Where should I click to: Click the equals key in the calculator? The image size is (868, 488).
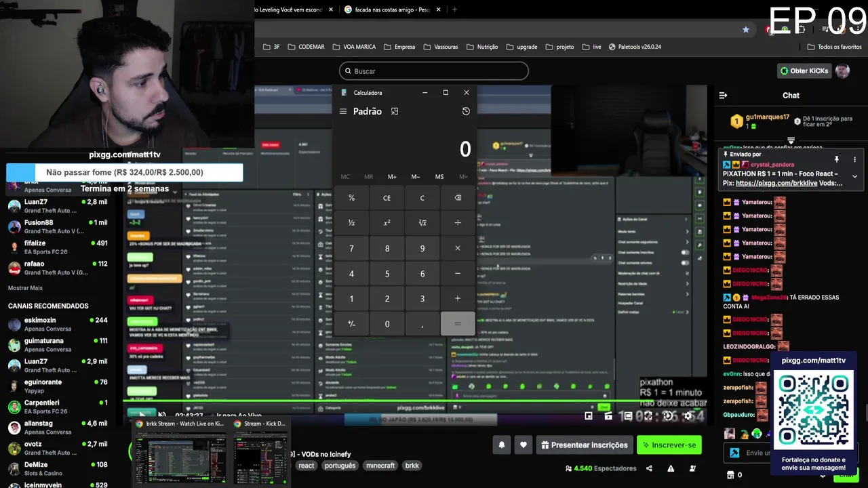coord(458,324)
